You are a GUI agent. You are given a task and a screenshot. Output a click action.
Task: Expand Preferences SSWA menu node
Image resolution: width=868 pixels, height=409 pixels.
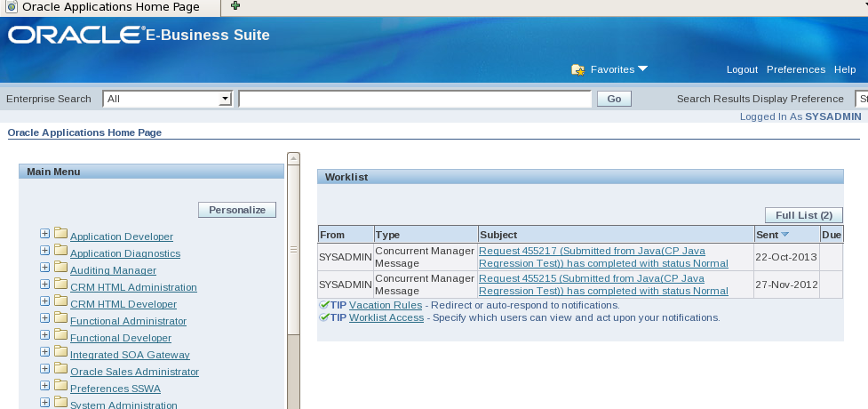44,386
